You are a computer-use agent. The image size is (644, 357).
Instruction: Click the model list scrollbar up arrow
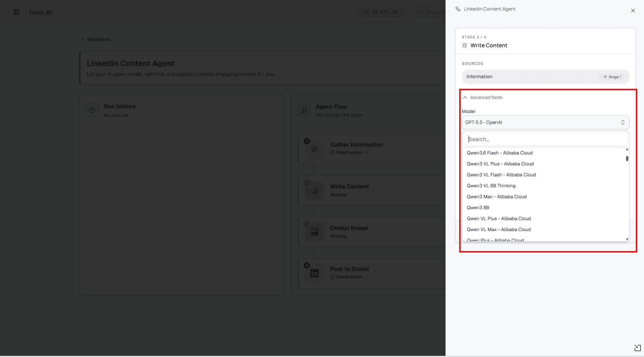point(627,150)
